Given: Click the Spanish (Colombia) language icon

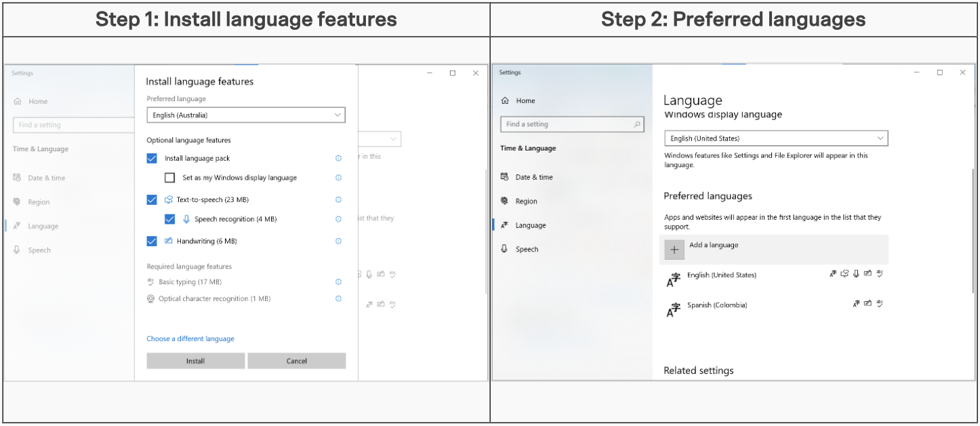Looking at the screenshot, I should click(674, 309).
